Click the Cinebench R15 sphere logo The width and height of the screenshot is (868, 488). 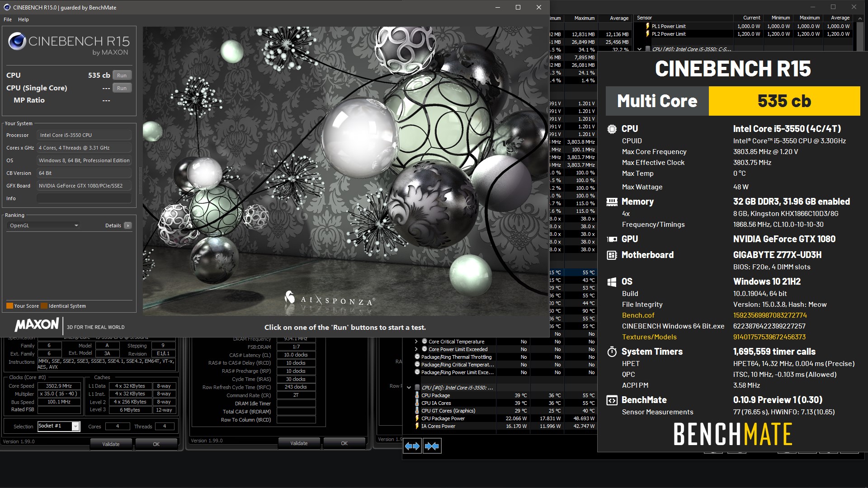click(17, 41)
